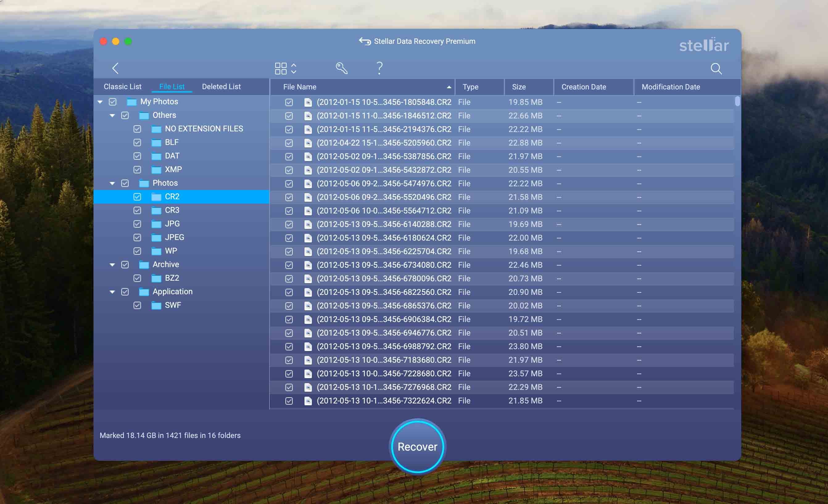Uncheck file 3456-6988792.CR2 checkbox
Screen dimensions: 828x504
(x=289, y=347)
